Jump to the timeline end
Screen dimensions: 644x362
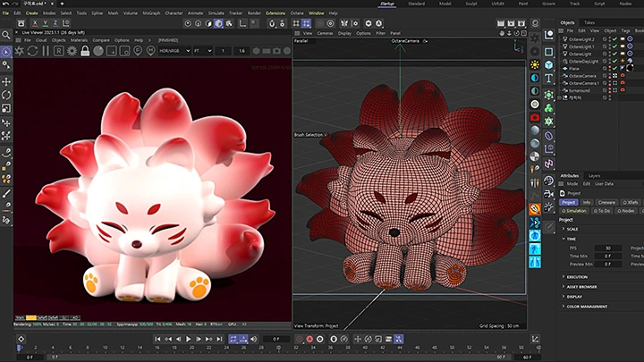pos(219,339)
